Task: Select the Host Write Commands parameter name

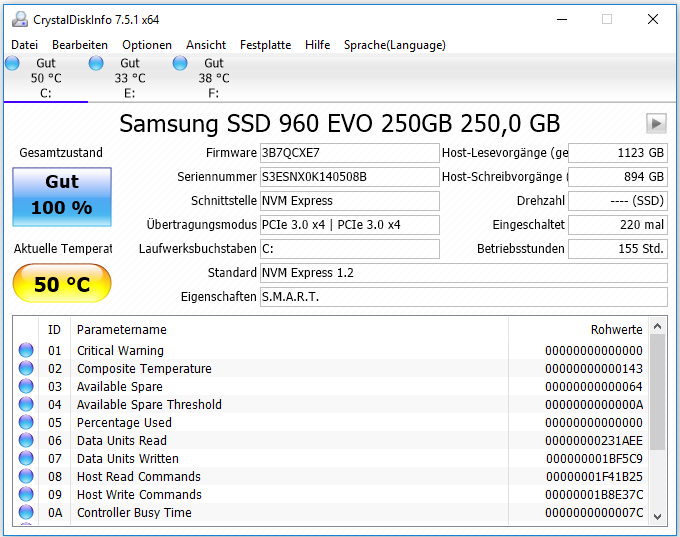Action: (139, 494)
